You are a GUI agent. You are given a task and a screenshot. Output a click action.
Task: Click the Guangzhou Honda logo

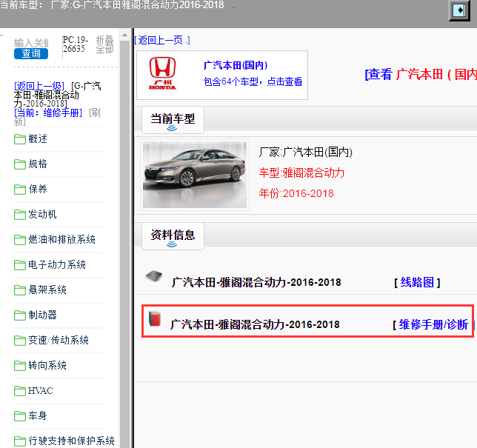162,73
